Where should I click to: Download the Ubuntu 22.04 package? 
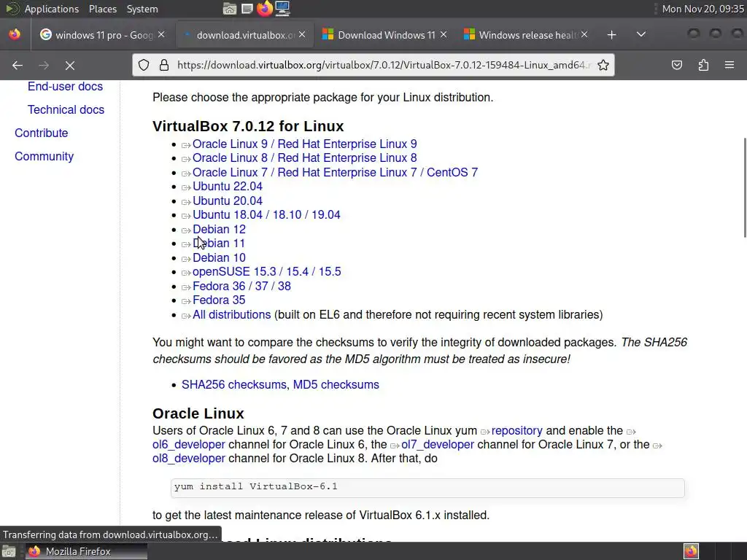click(x=228, y=186)
